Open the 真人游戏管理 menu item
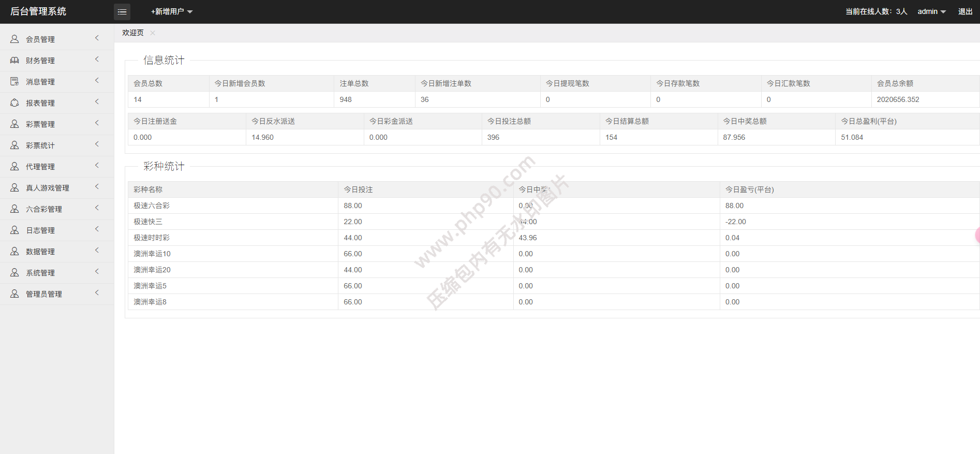The height and width of the screenshot is (454, 980). 48,188
